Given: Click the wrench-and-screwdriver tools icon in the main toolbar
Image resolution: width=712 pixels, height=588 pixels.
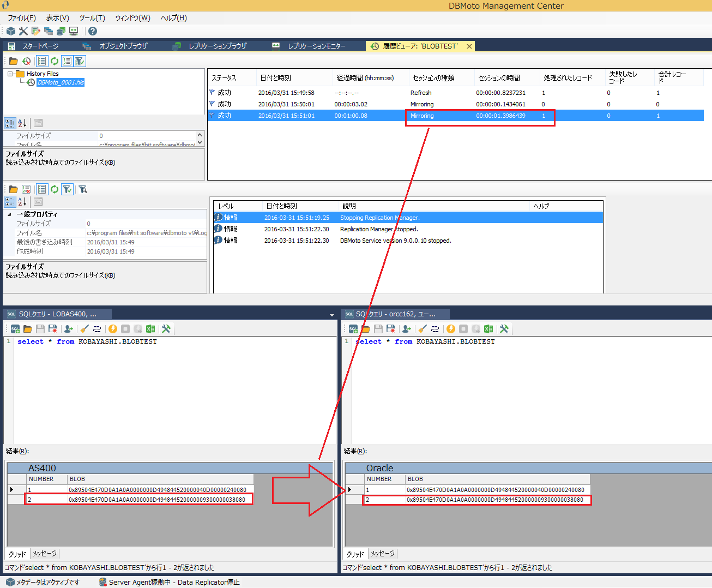Looking at the screenshot, I should coord(23,31).
